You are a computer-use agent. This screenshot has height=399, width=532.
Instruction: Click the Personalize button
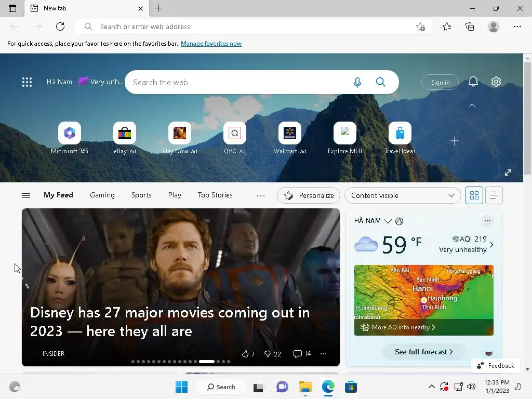(x=309, y=195)
